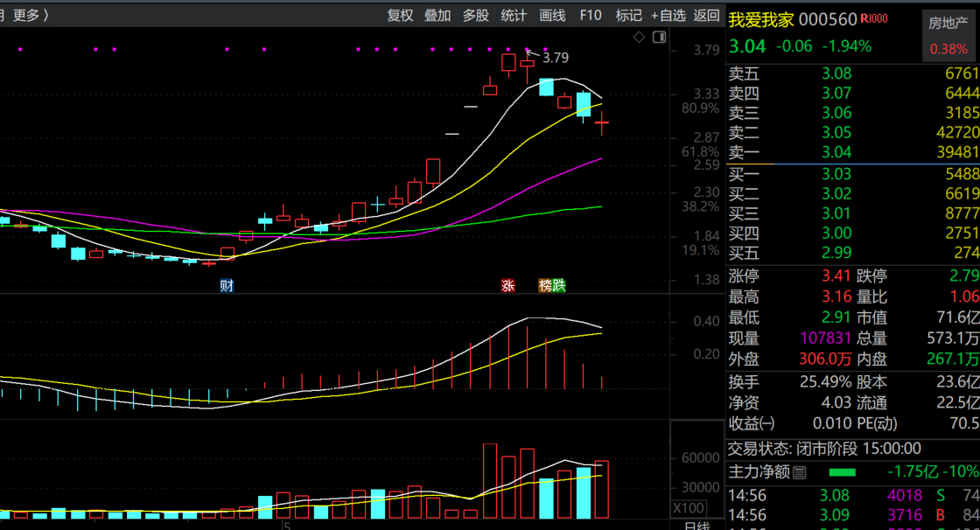This screenshot has width=980, height=530.
Task: Click the red 涨 marker under chart
Action: click(507, 286)
